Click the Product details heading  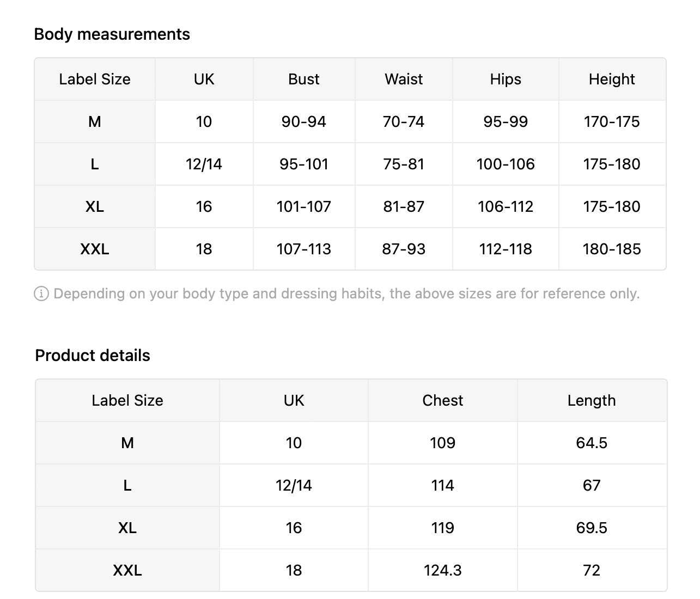93,356
